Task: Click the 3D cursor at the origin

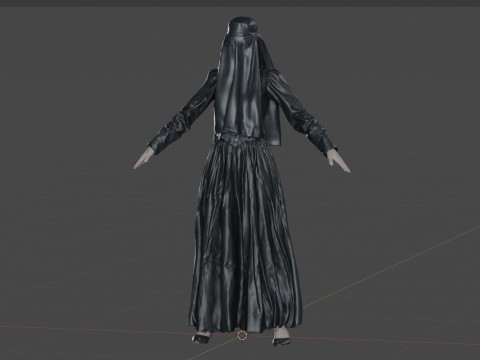Action: (242, 335)
